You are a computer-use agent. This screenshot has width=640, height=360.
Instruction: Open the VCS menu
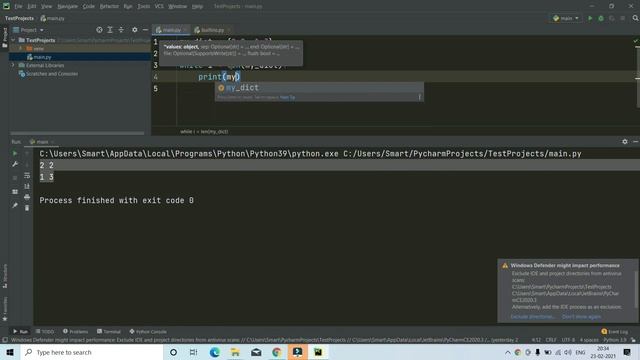point(159,7)
